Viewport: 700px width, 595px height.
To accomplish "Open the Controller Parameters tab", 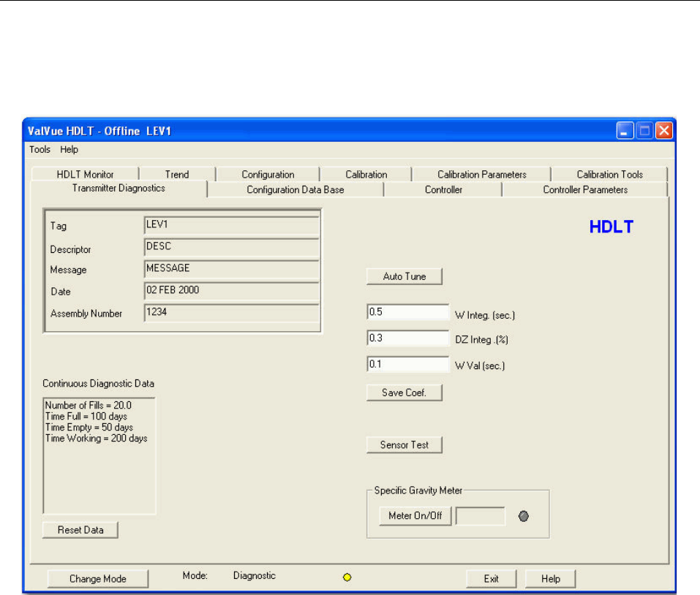I will (585, 189).
